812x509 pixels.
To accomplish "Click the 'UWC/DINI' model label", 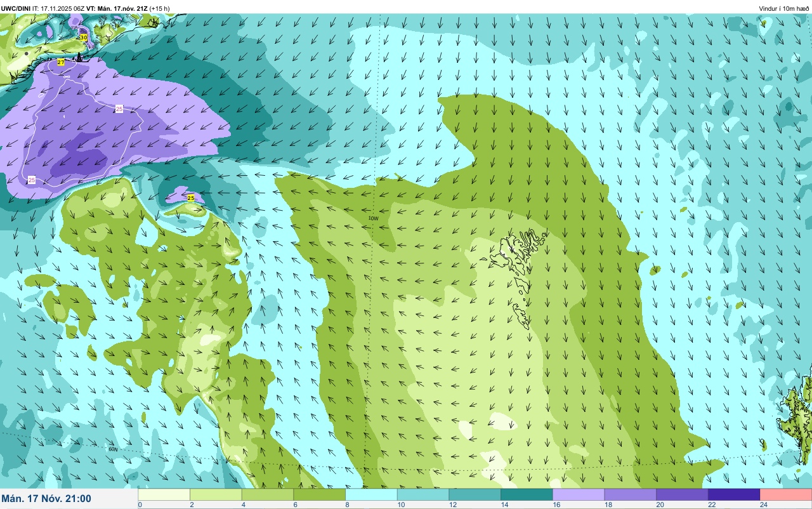I will coord(16,8).
